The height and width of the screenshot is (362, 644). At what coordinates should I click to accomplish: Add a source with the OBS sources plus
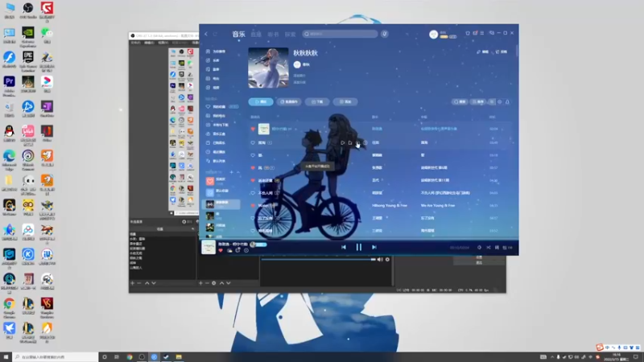tap(200, 283)
